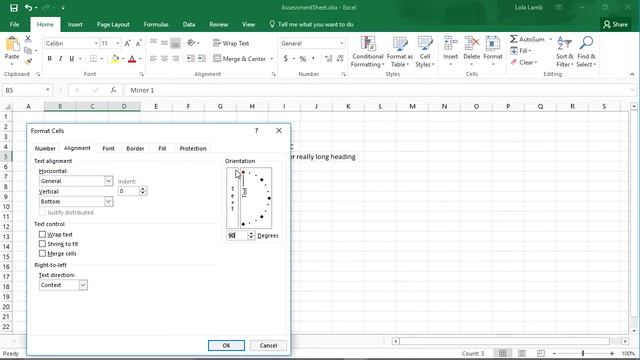
Task: Open the File menu
Action: click(15, 24)
